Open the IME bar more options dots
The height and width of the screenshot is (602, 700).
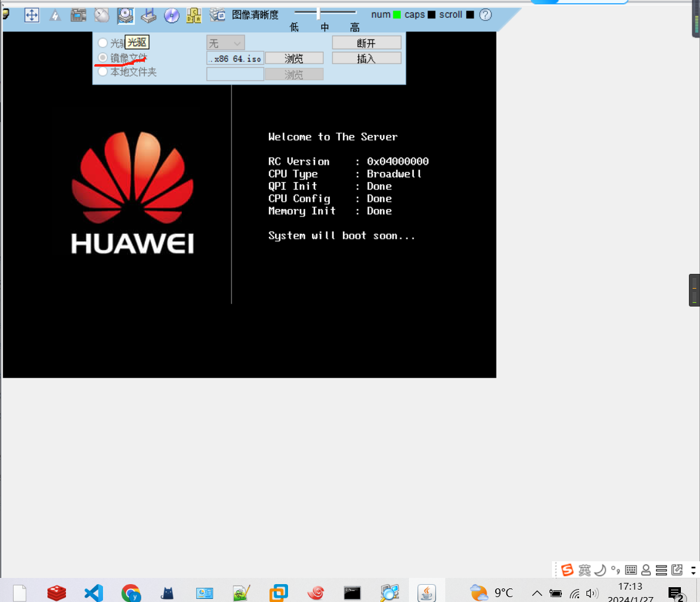tap(693, 571)
